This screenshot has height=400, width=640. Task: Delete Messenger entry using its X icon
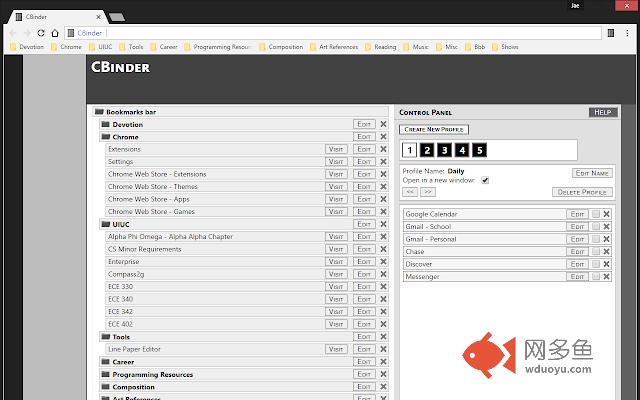click(x=607, y=277)
